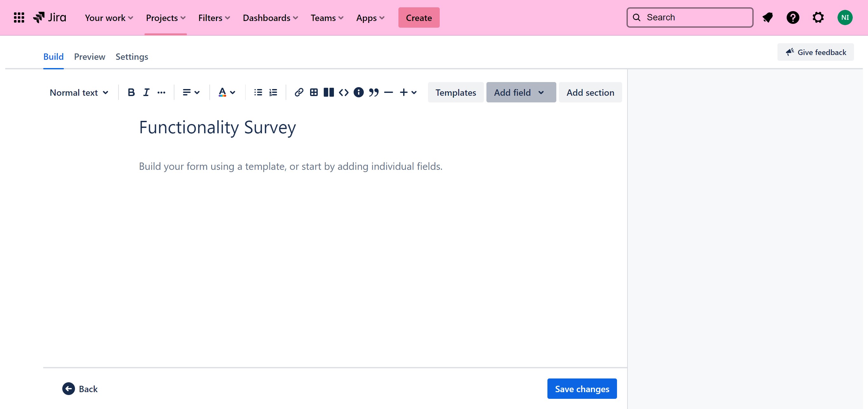Open the Projects menu
Screen dimensions: 868x409
click(166, 17)
